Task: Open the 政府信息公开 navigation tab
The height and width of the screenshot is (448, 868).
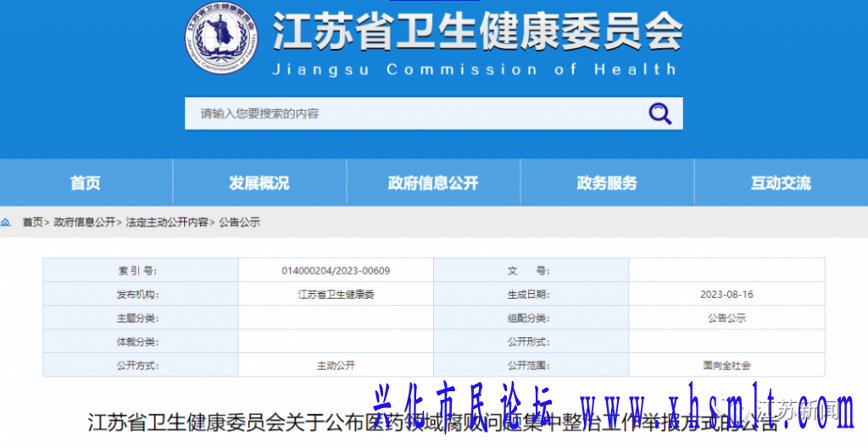Action: tap(433, 183)
